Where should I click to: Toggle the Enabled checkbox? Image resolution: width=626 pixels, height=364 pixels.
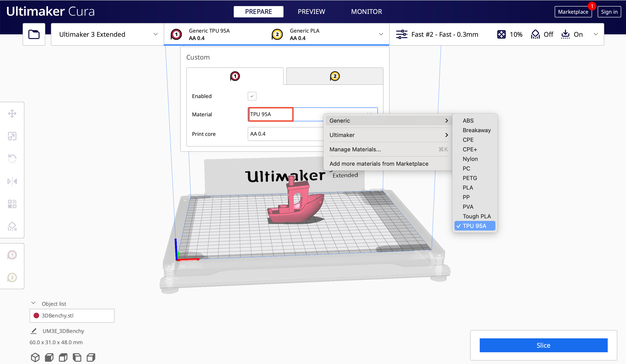252,96
